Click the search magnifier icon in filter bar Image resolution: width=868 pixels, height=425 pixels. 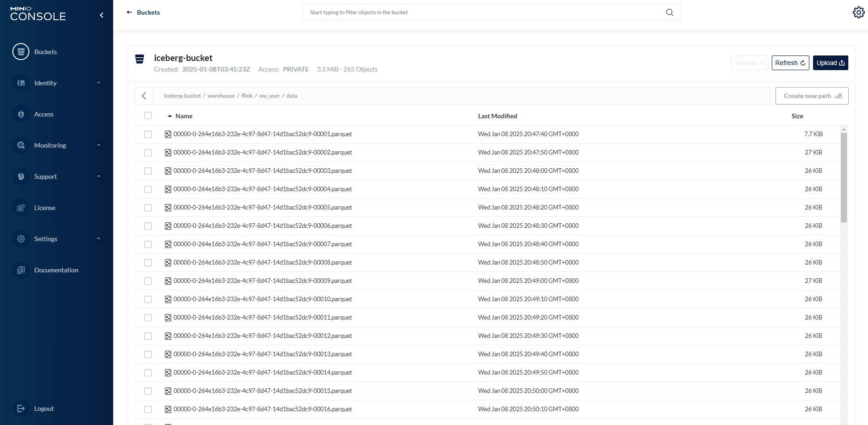tap(669, 12)
